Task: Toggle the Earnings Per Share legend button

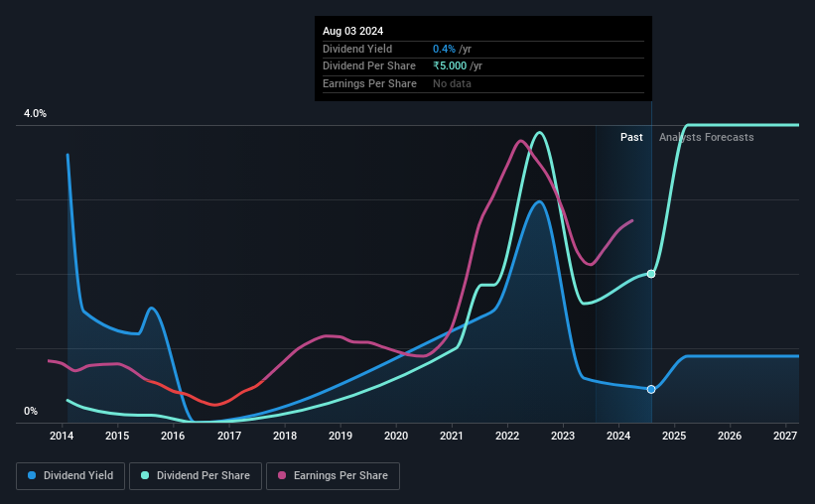Action: click(x=333, y=476)
